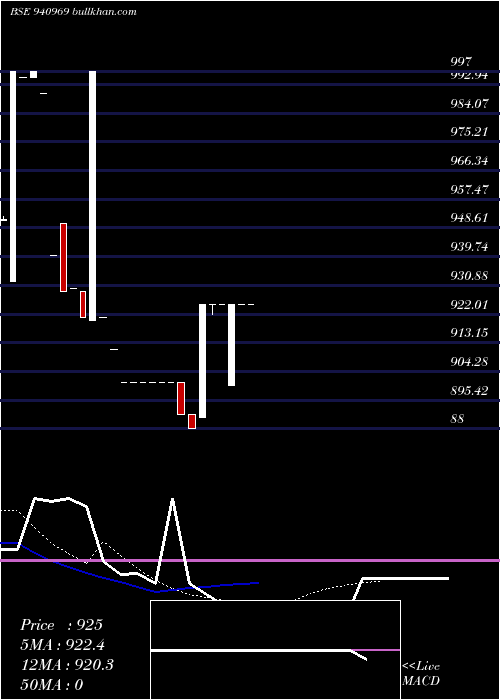500x700 pixels.
Task: Click the 957.47 price axis label
Action: click(469, 190)
